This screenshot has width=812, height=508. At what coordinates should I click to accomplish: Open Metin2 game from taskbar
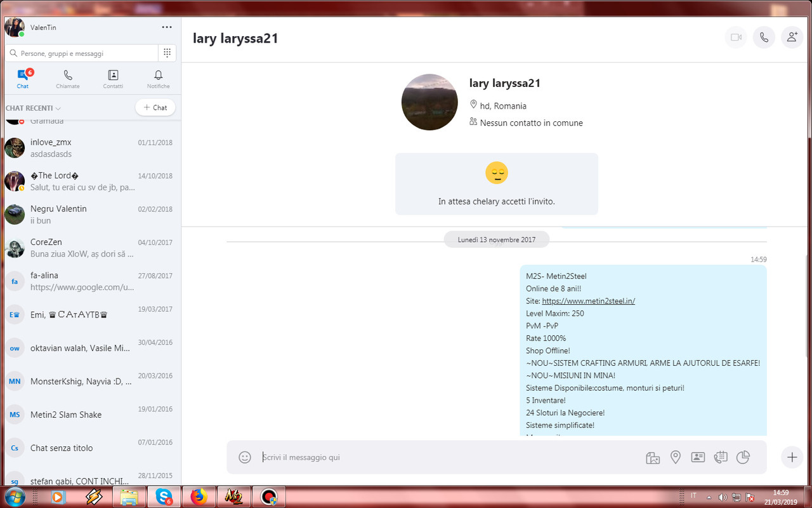coord(233,497)
